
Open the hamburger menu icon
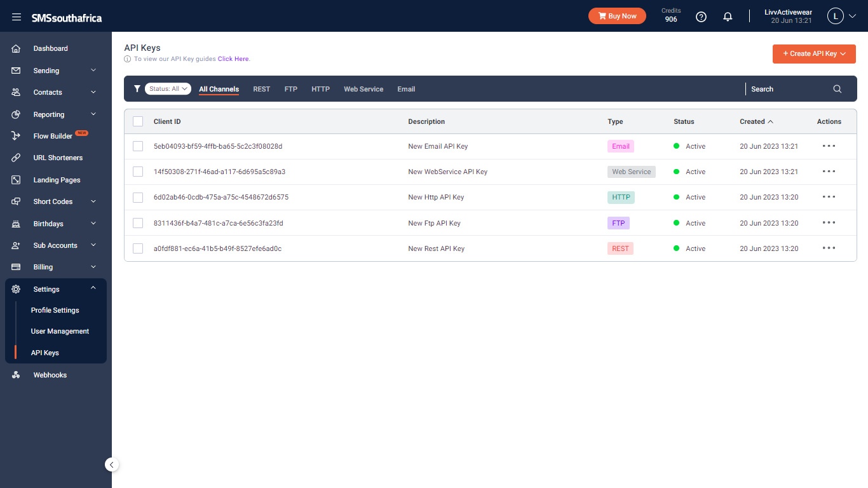pos(17,17)
